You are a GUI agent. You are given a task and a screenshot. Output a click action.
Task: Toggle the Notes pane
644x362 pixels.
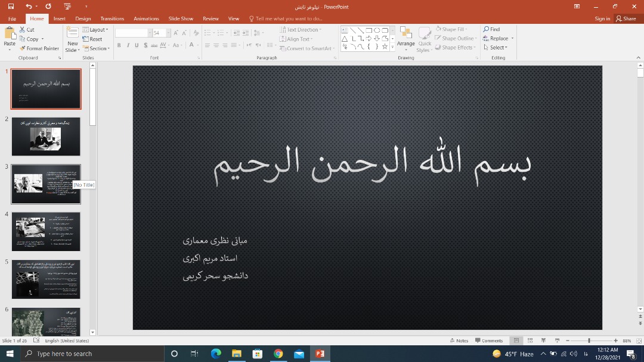point(459,341)
